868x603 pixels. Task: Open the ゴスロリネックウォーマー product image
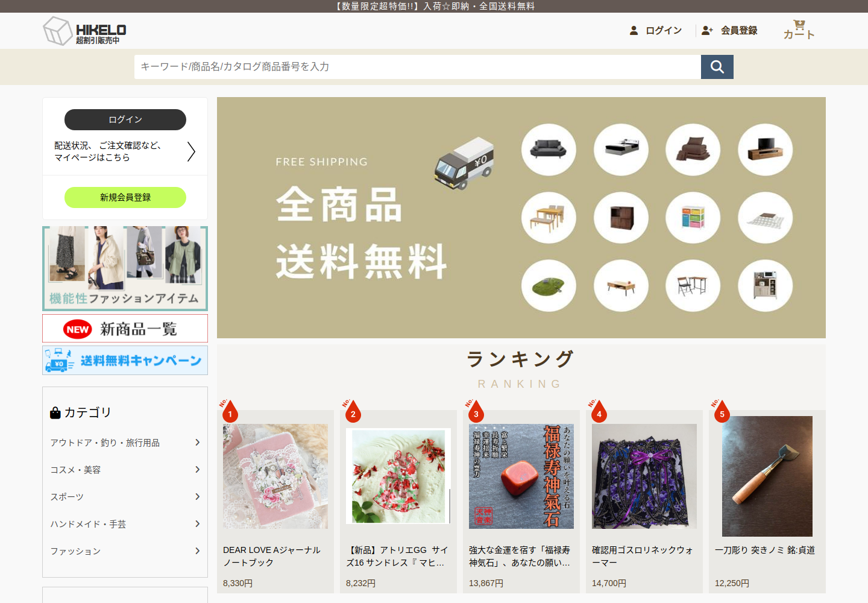point(644,476)
